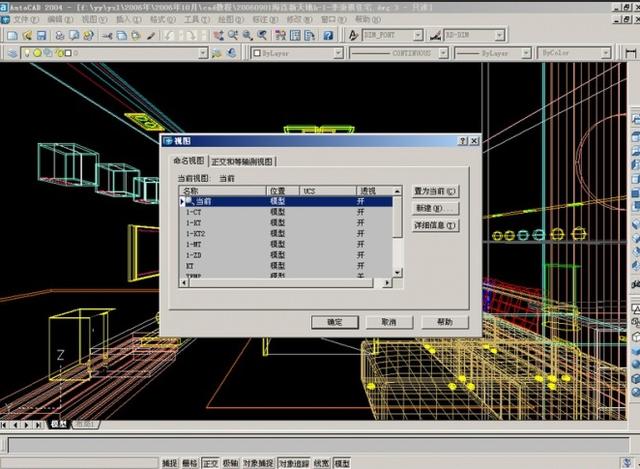Click the 详细信息 Details button
The height and width of the screenshot is (469, 640).
pos(435,225)
